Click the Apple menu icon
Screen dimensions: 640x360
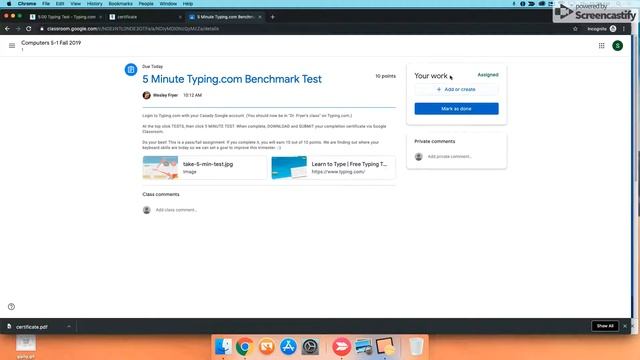pos(9,4)
